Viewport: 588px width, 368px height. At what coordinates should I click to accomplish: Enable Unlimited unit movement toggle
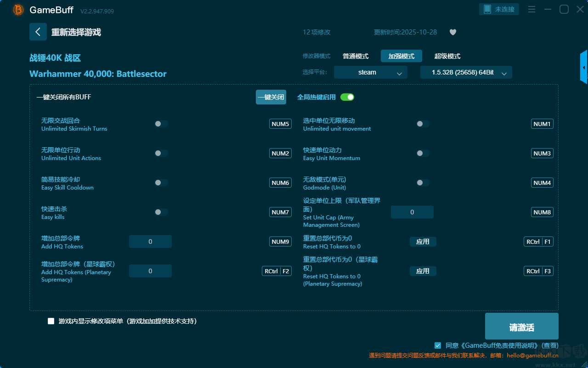(x=423, y=124)
